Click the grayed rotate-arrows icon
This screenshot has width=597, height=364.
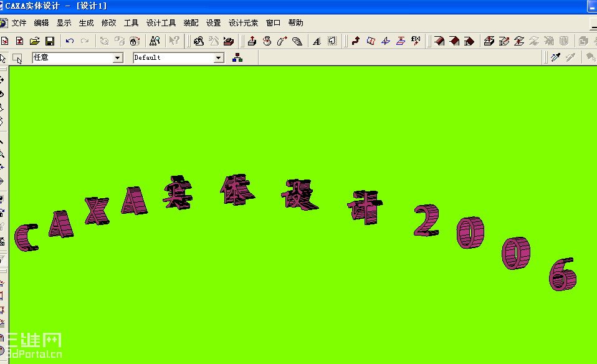pyautogui.click(x=104, y=41)
